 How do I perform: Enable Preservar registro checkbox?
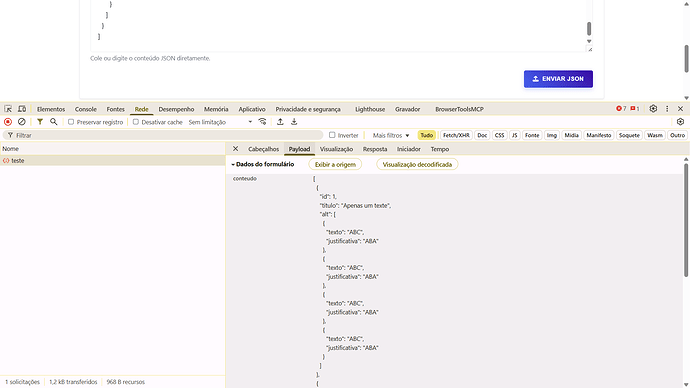tap(71, 122)
